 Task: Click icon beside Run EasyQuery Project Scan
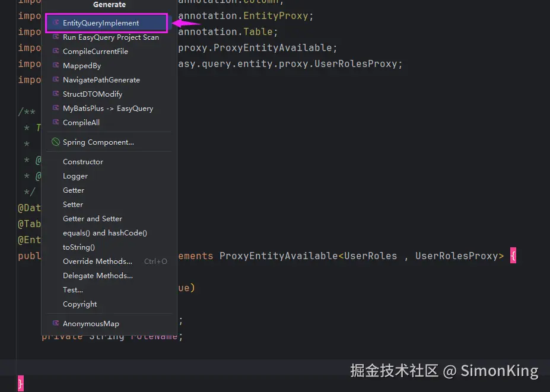click(x=55, y=37)
